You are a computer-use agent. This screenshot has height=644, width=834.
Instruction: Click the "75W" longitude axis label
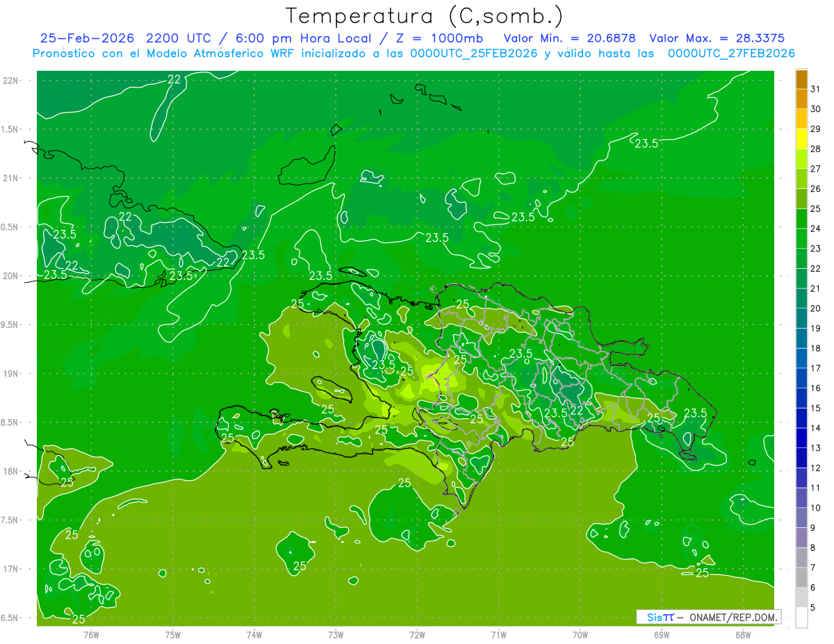(x=172, y=634)
